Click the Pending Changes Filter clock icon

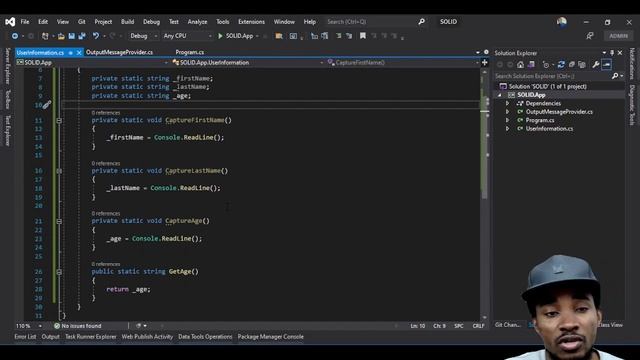coord(546,64)
